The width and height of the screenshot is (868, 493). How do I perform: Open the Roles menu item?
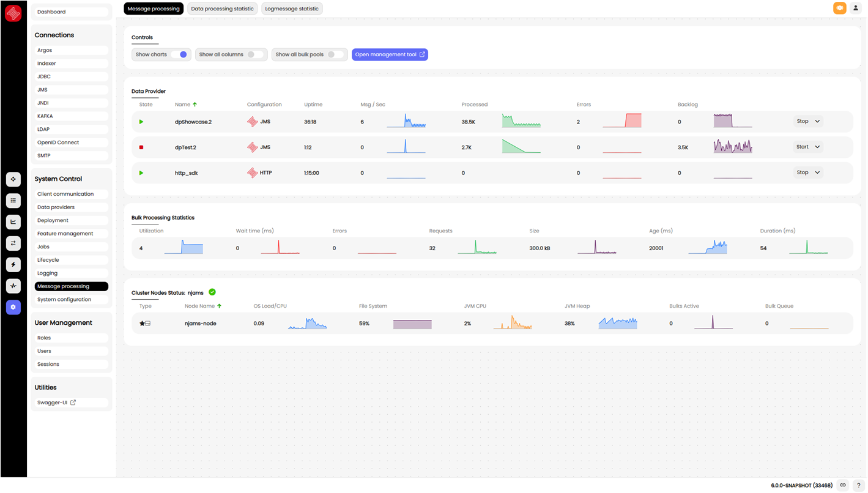[x=72, y=338]
